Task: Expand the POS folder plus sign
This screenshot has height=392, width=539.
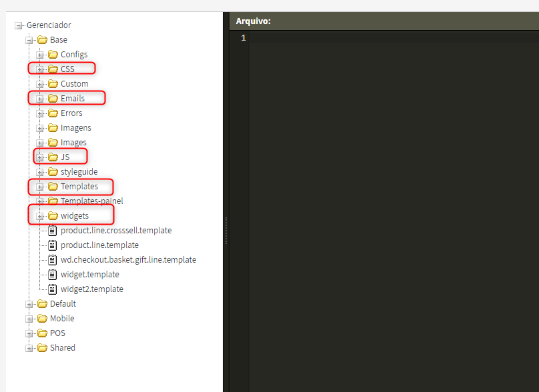Action: coord(29,333)
